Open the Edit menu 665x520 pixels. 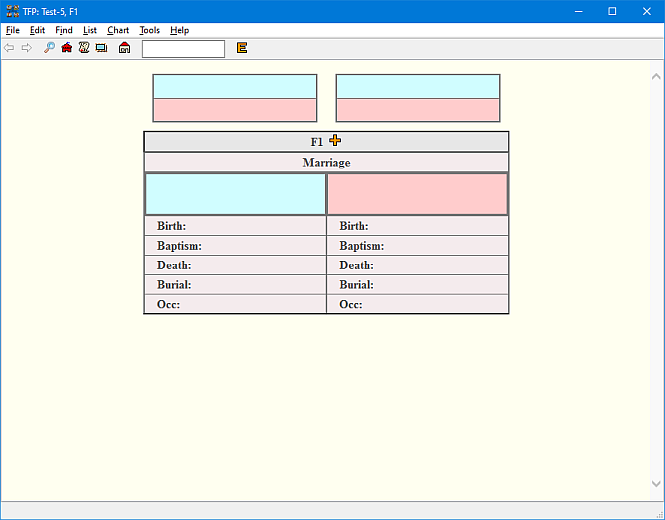coord(37,30)
